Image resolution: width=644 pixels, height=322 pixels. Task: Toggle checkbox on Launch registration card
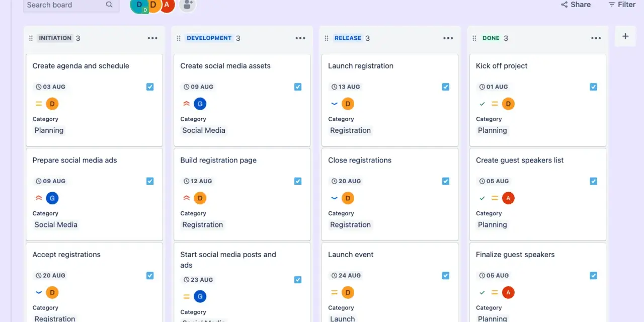click(446, 87)
